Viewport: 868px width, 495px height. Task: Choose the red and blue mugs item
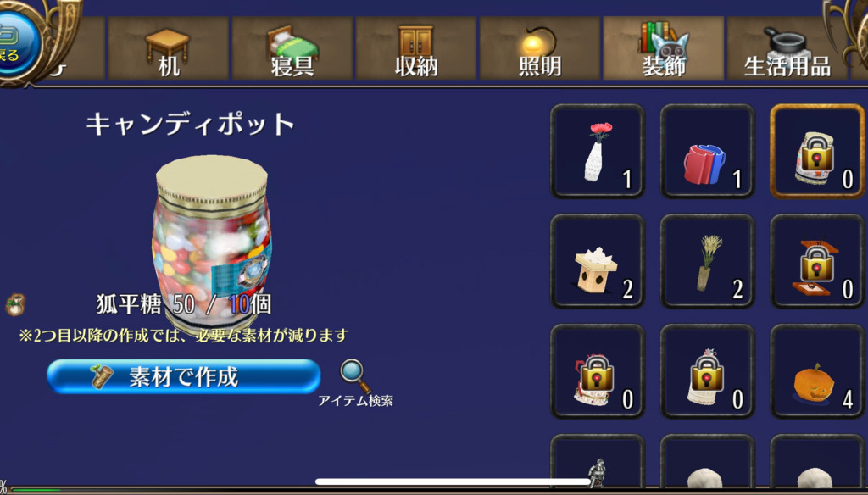pos(708,151)
